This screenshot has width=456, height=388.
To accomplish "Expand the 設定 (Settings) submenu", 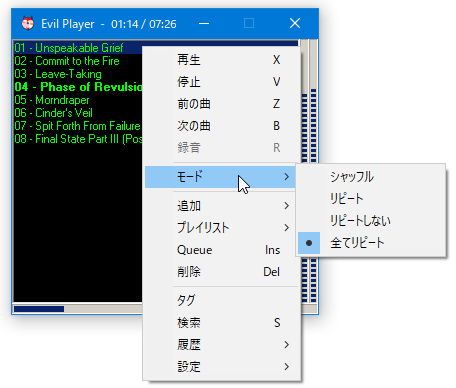I will pyautogui.click(x=222, y=367).
